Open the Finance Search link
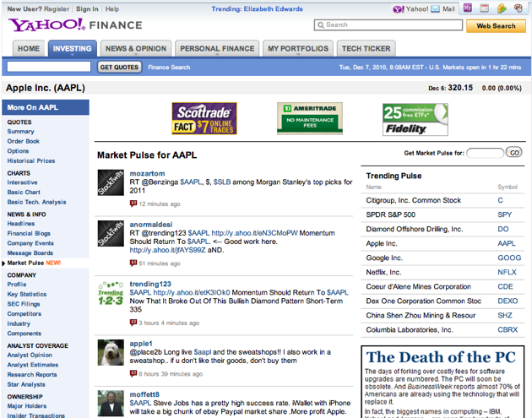Viewport: 532px width, 418px height. [x=169, y=68]
